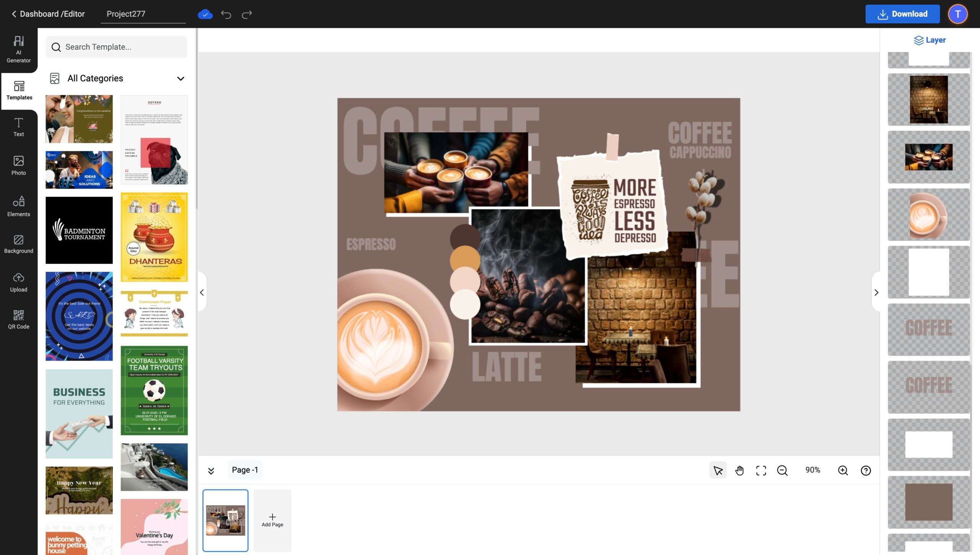Select the pink defend dog template
Viewport: 980px width, 555px height.
(154, 140)
